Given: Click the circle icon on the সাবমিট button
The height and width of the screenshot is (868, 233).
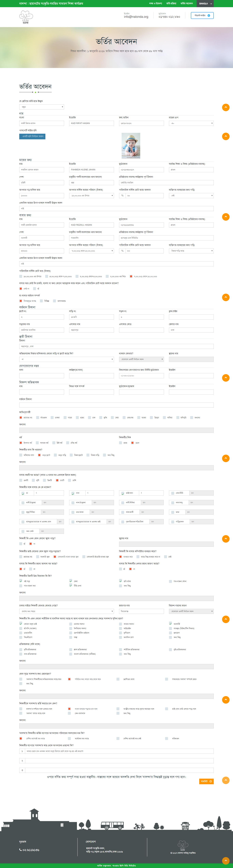Looking at the screenshot, I should [x=210, y=781].
